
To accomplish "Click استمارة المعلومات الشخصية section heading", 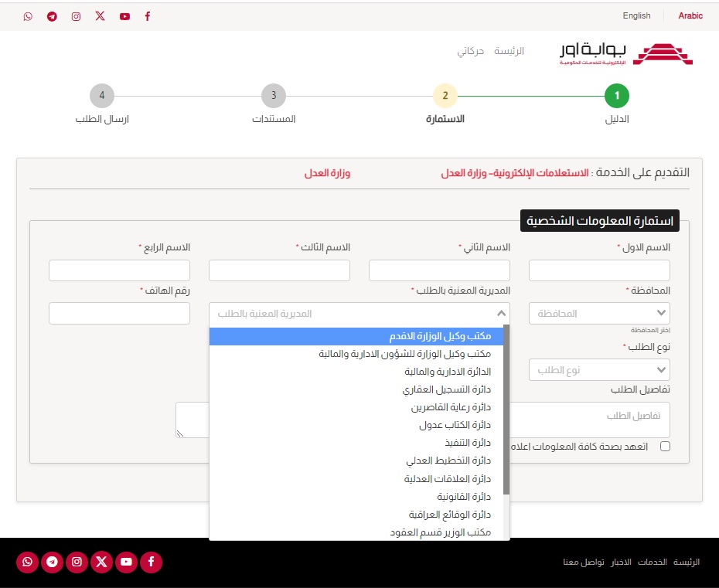I will pyautogui.click(x=600, y=221).
